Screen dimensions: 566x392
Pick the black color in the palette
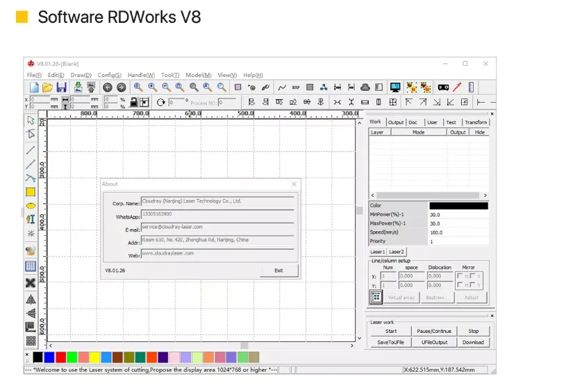tap(38, 357)
